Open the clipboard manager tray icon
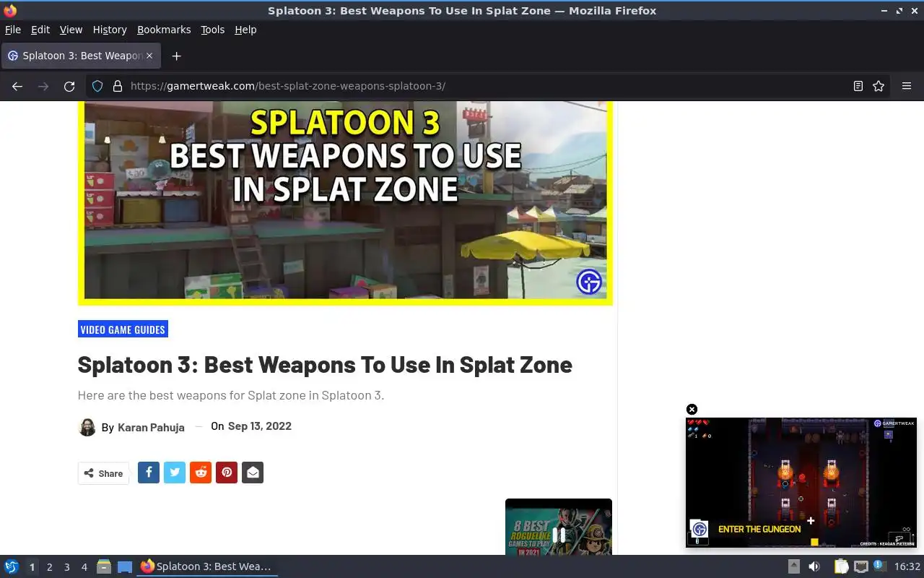The width and height of the screenshot is (924, 578). point(841,566)
